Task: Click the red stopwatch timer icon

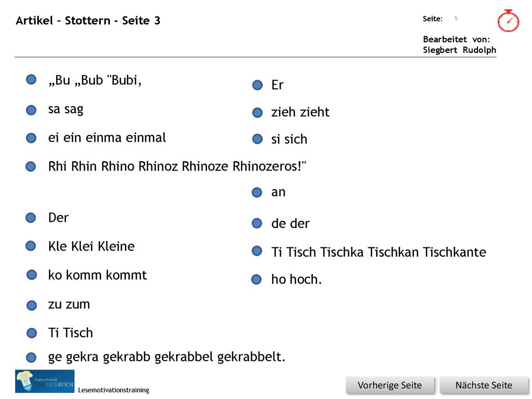Action: click(508, 21)
